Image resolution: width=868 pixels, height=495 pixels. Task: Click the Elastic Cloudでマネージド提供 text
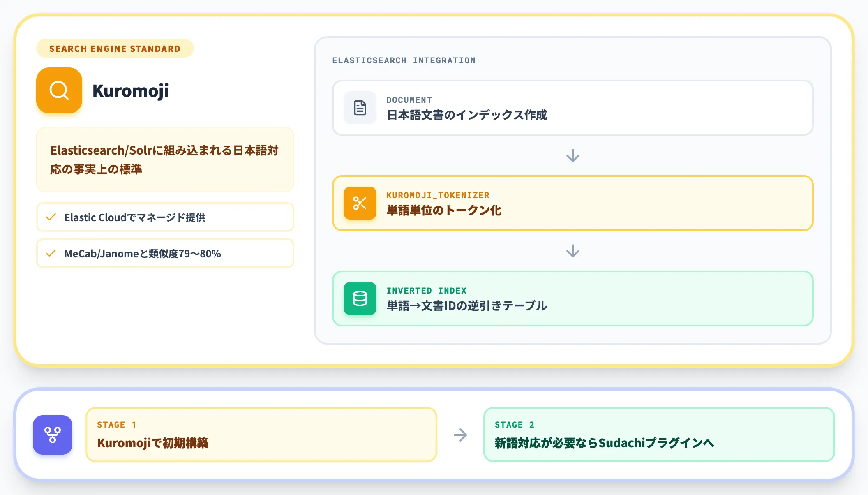135,217
